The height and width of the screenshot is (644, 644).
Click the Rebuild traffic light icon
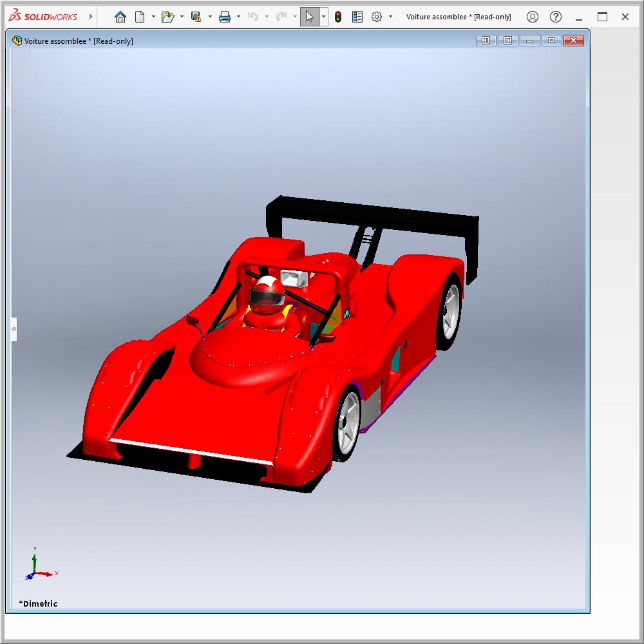coord(338,17)
